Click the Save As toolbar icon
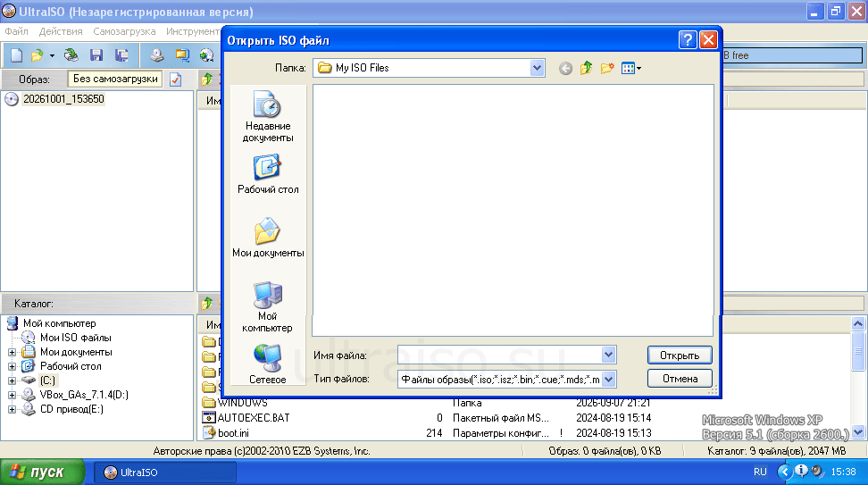Viewport: 868px width, 485px height. click(121, 55)
